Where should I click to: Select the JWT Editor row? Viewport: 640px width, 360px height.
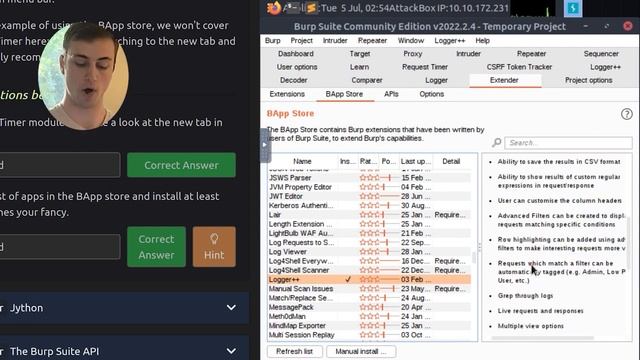[x=369, y=196]
